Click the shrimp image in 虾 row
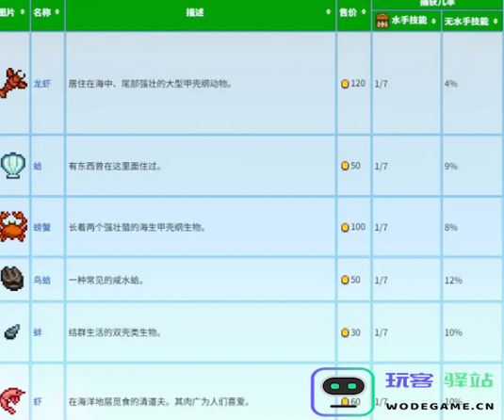This screenshot has width=504, height=420. tap(12, 401)
